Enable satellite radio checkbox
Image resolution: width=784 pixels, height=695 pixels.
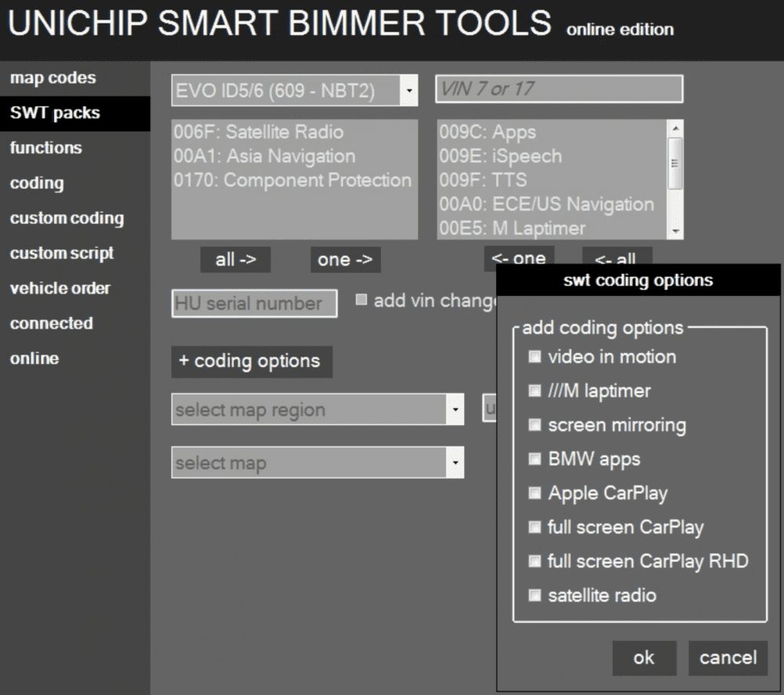pos(535,595)
